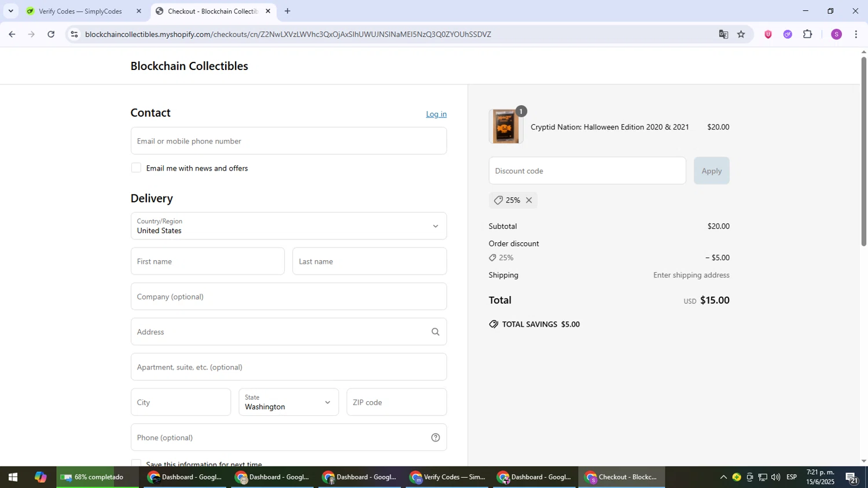This screenshot has width=868, height=488.
Task: Check Email me with news and offers
Action: pyautogui.click(x=136, y=168)
